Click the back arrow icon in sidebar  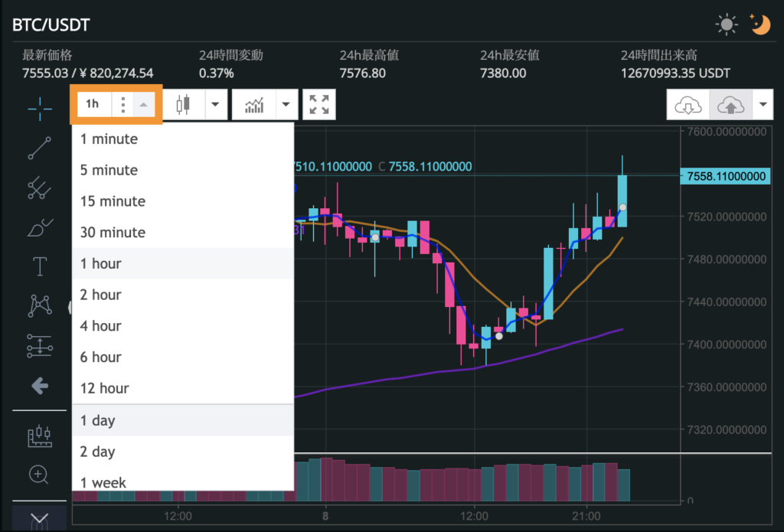coord(40,386)
